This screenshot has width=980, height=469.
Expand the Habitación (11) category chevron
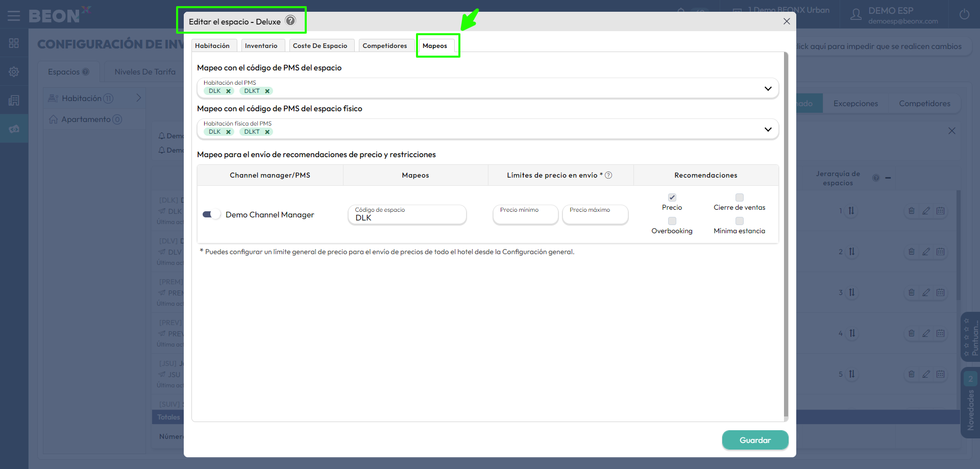point(139,98)
